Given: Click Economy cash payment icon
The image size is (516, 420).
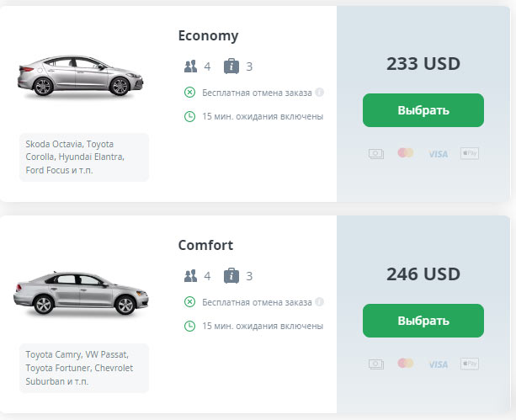Looking at the screenshot, I should pyautogui.click(x=376, y=153).
